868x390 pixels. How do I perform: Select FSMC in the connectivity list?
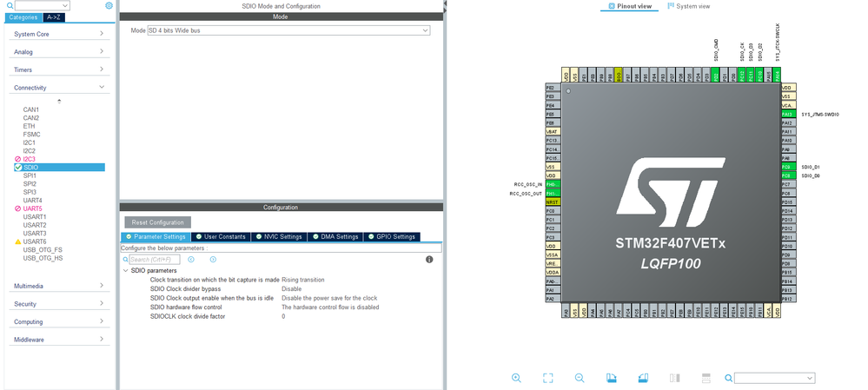coord(31,135)
